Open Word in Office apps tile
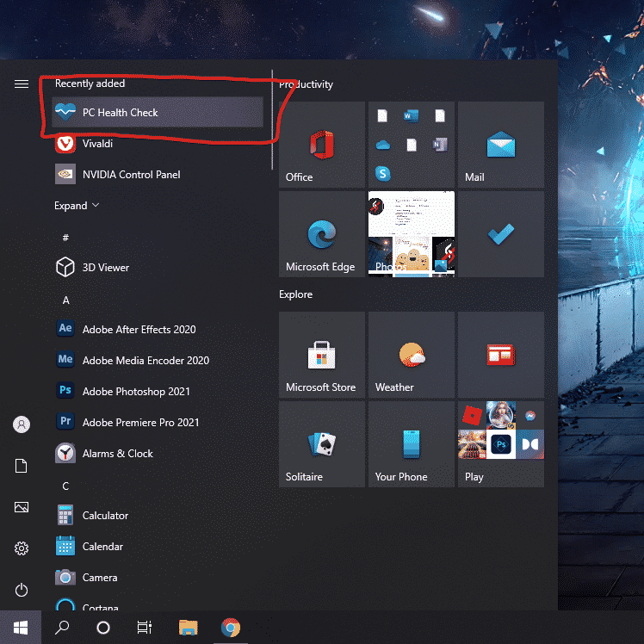The width and height of the screenshot is (644, 644). point(412,116)
